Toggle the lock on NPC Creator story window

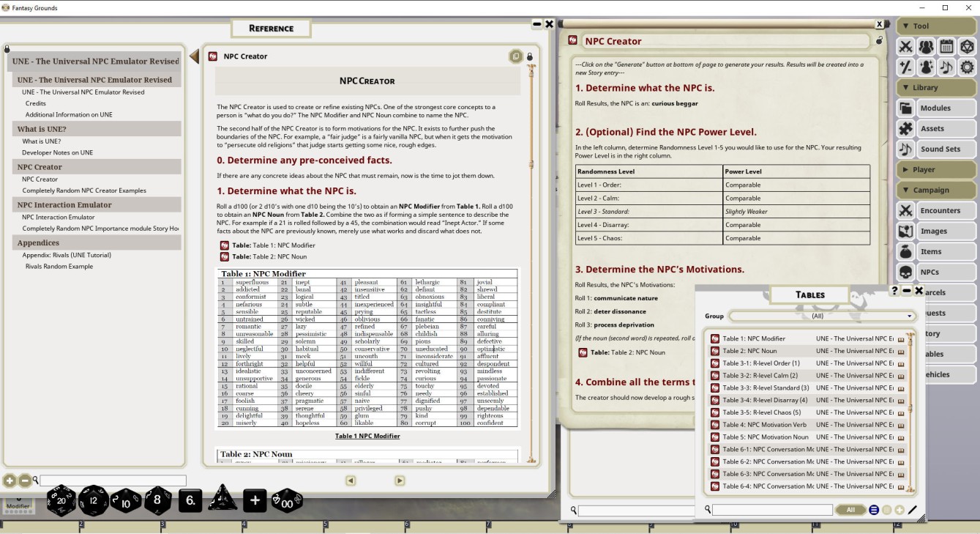point(879,41)
